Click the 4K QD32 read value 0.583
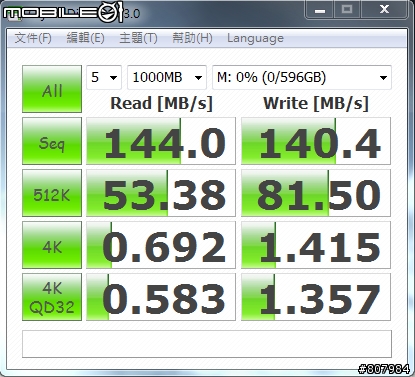The image size is (415, 377). 161,297
